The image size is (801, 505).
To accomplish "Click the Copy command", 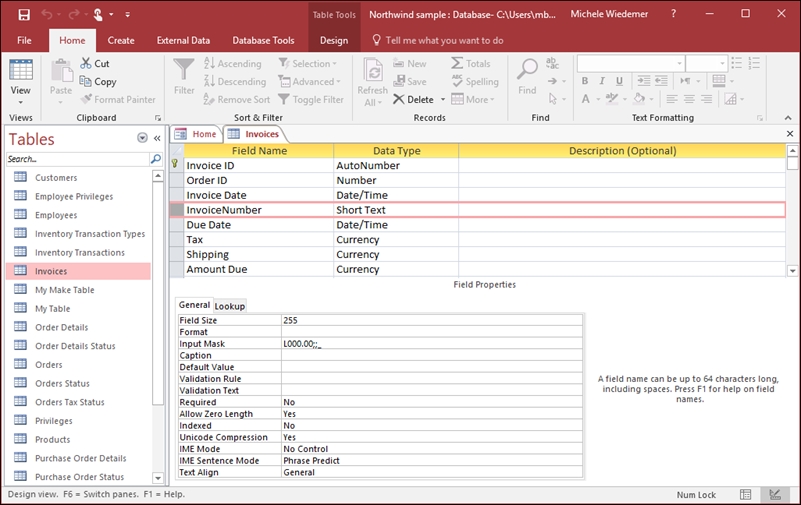I will tap(98, 81).
